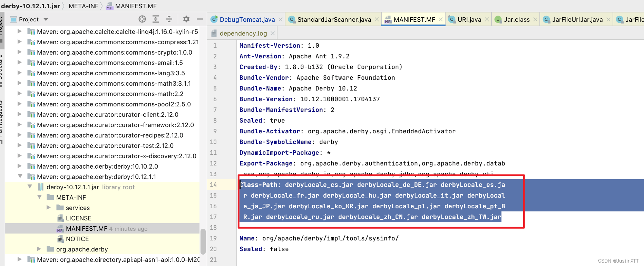Click the Created-By line
The width and height of the screenshot is (644, 266).
[321, 67]
